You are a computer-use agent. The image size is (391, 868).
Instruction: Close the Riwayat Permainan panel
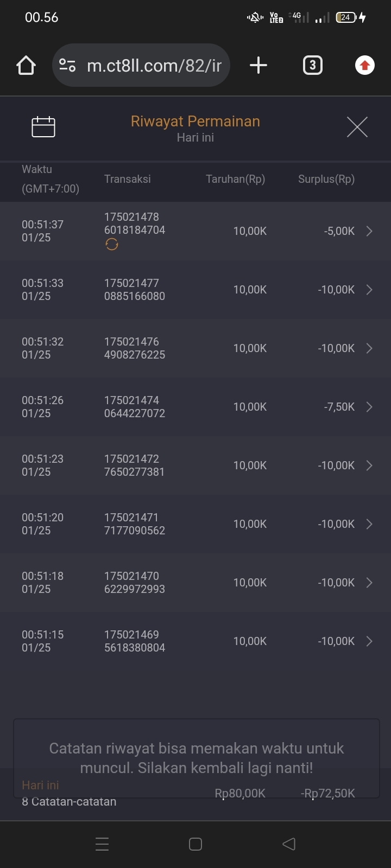tap(357, 127)
